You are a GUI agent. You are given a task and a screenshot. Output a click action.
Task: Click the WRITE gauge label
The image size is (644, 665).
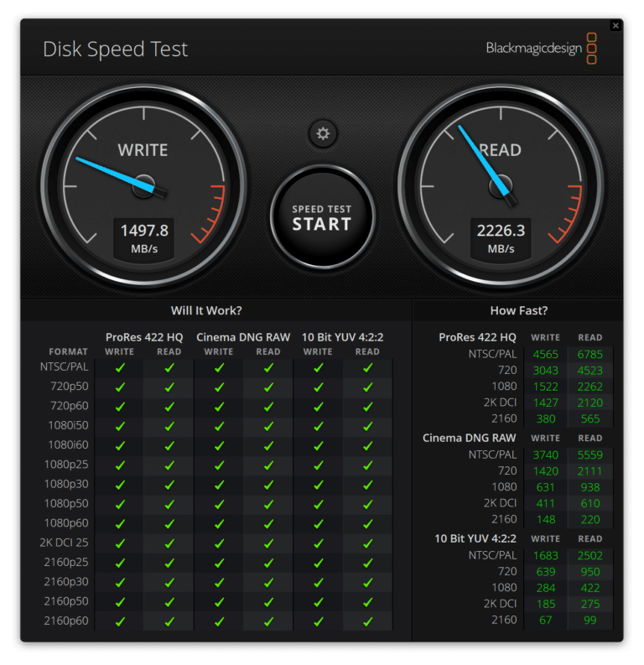click(143, 150)
